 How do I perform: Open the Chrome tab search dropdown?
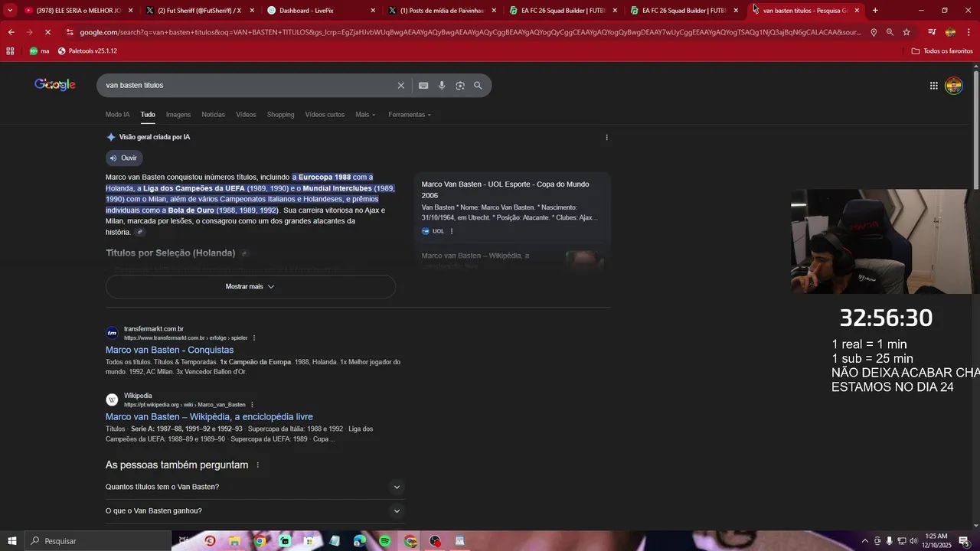pos(10,10)
